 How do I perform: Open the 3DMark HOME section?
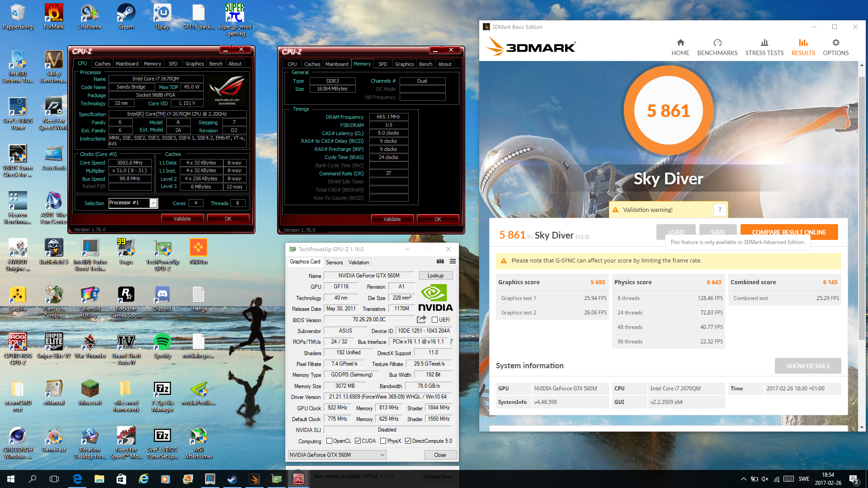[x=680, y=47]
